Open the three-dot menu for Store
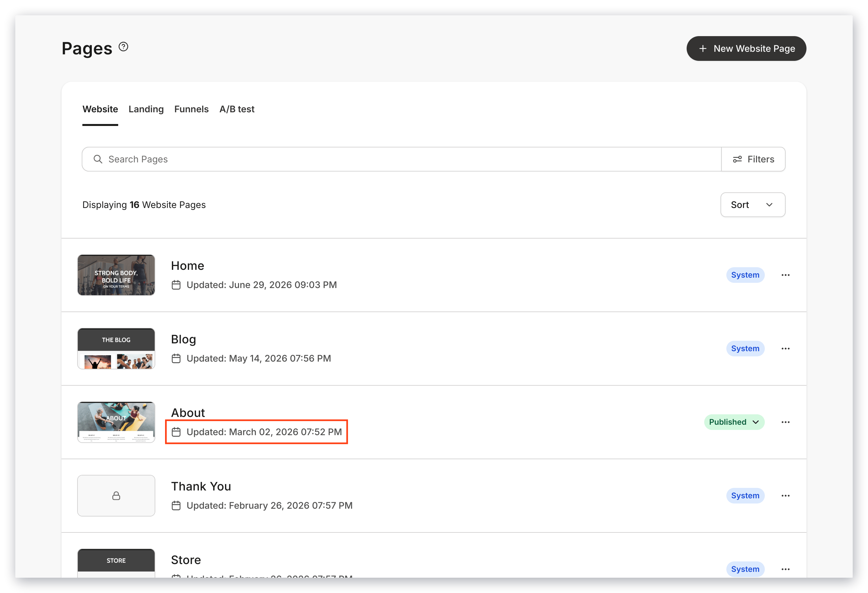This screenshot has height=593, width=868. [x=785, y=569]
